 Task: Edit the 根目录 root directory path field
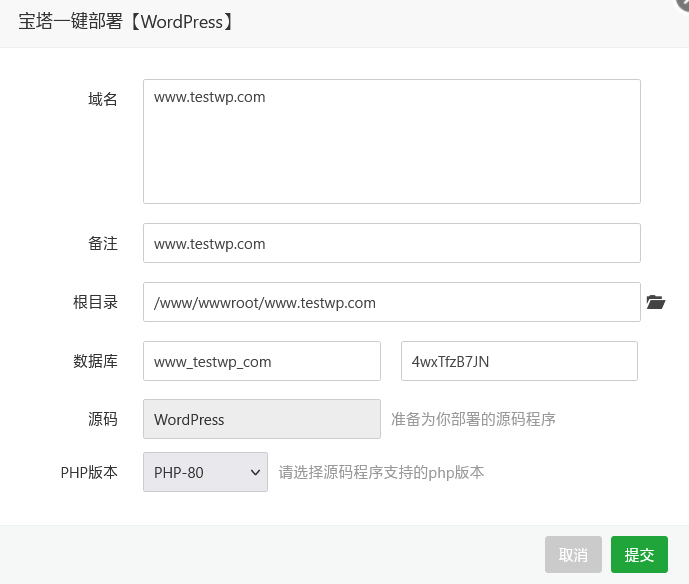coord(392,302)
